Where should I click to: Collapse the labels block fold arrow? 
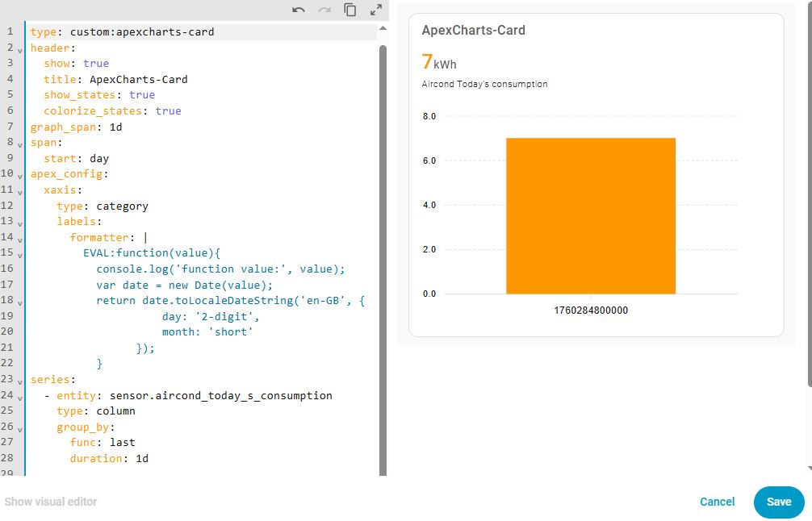tap(20, 224)
